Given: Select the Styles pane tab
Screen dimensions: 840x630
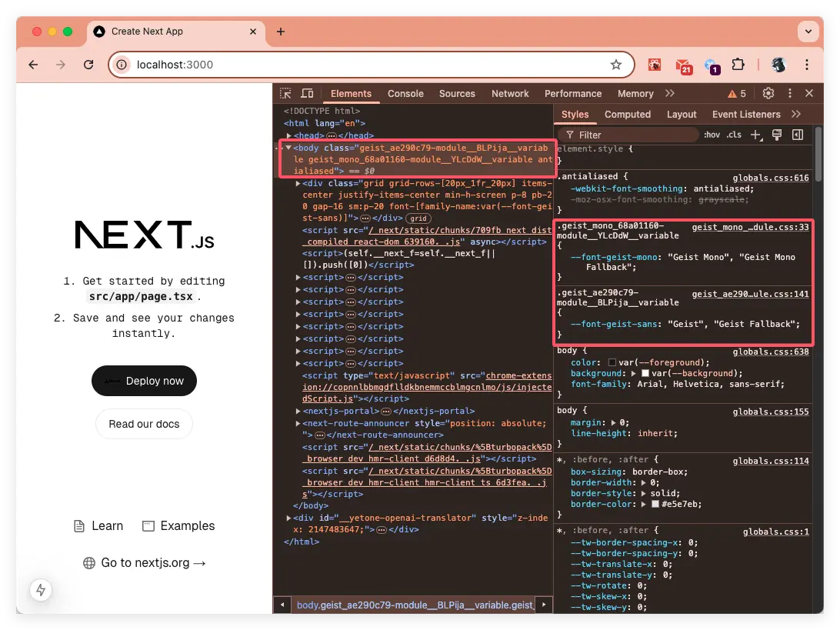Looking at the screenshot, I should tap(575, 114).
